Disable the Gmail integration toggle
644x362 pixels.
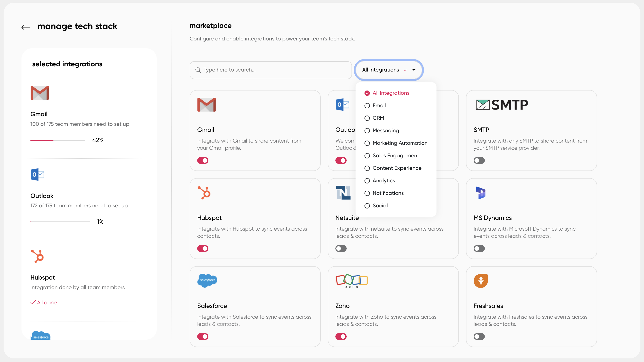click(203, 160)
